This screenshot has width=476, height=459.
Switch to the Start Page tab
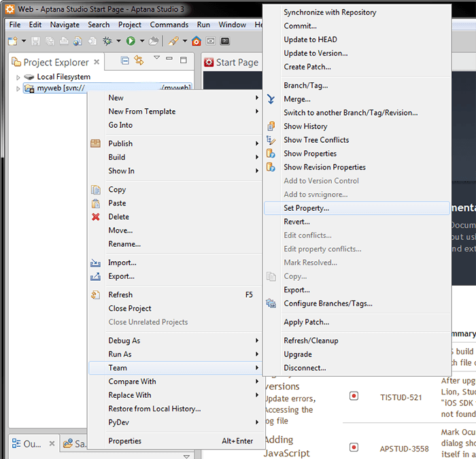point(232,63)
